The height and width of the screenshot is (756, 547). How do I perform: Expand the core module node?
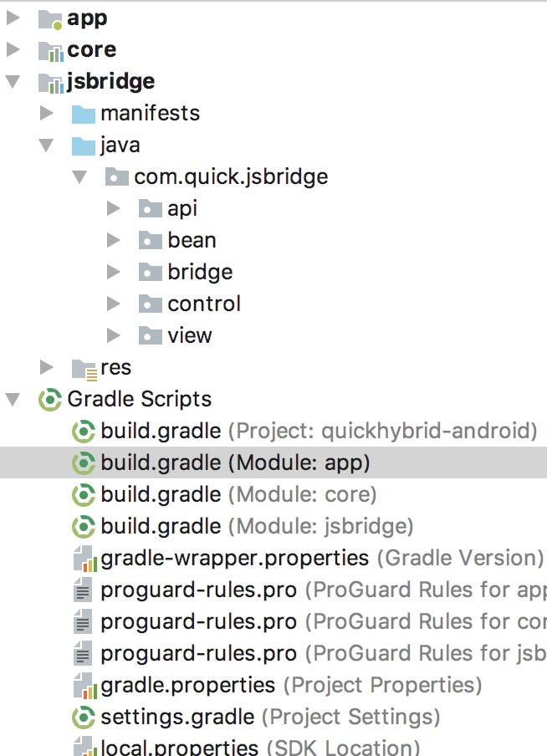(13, 49)
